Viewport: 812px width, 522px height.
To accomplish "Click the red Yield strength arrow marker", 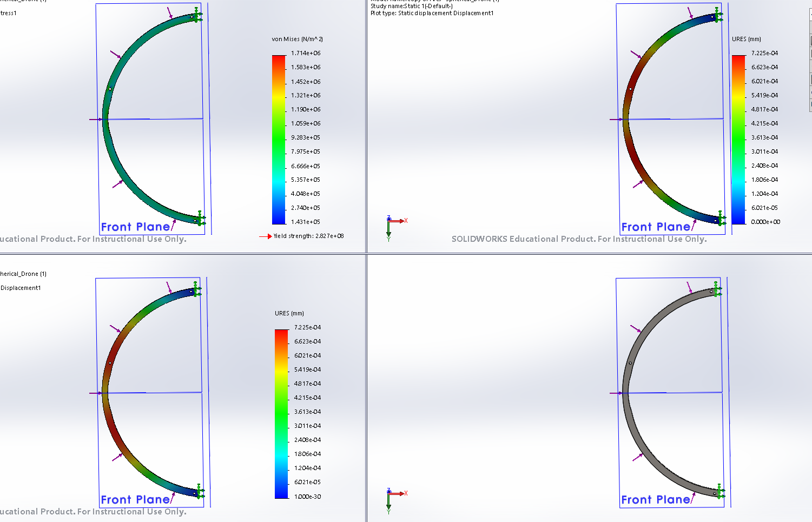I will (266, 236).
